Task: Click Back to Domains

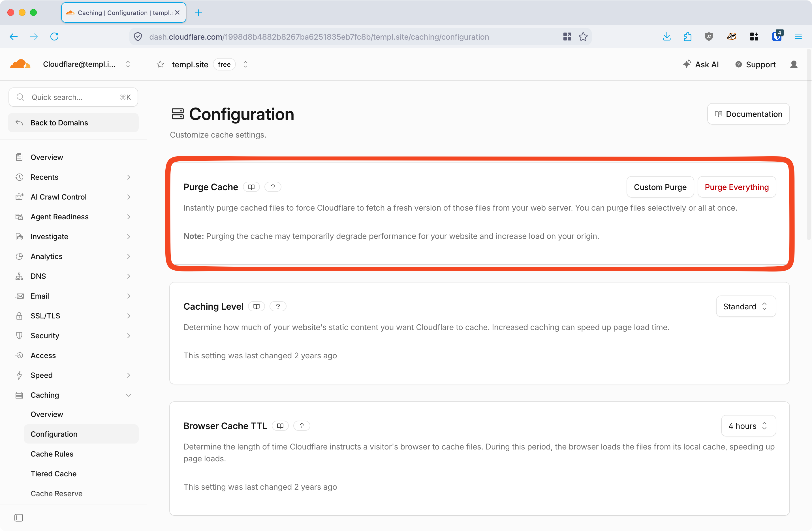Action: coord(73,123)
